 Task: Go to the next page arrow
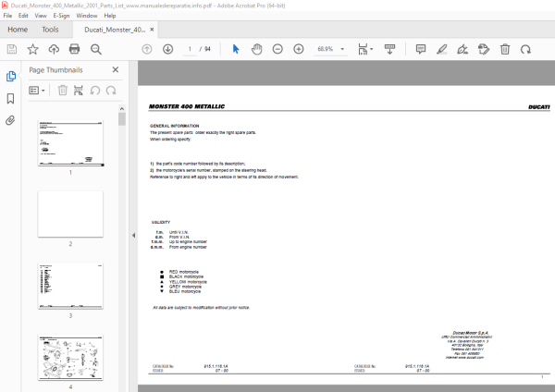click(167, 49)
